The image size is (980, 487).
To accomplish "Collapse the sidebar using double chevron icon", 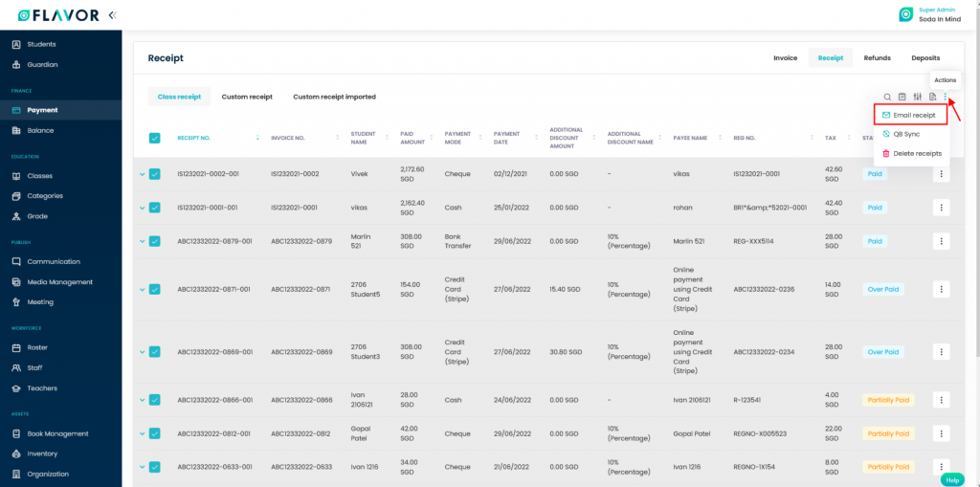I will click(x=113, y=14).
